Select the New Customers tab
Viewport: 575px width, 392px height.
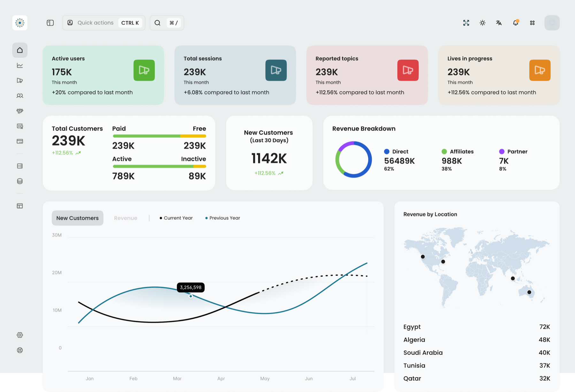[78, 218]
